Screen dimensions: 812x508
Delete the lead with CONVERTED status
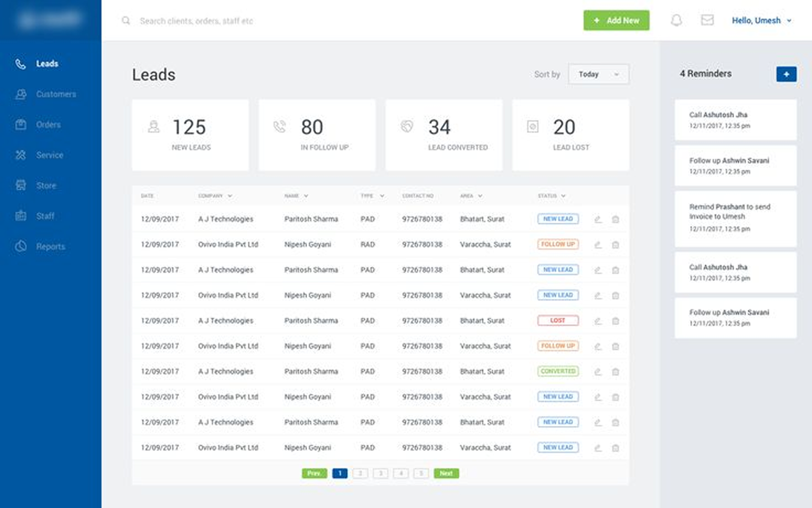(615, 372)
